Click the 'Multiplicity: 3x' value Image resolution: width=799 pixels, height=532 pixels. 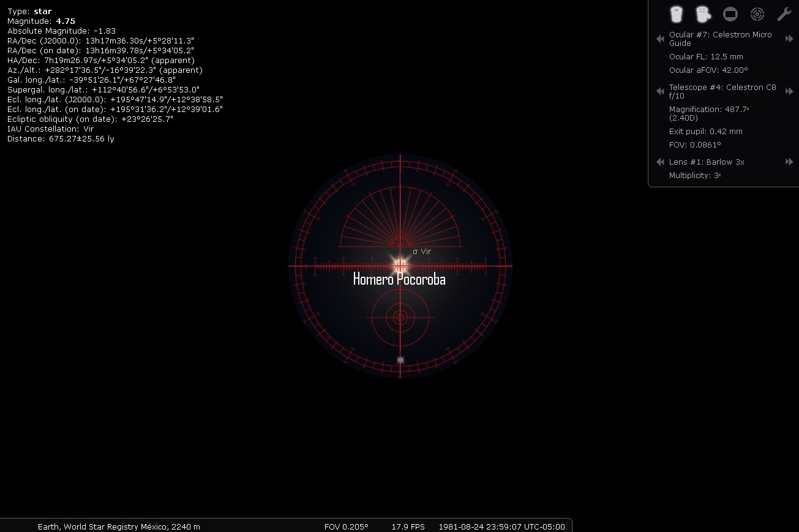[695, 176]
